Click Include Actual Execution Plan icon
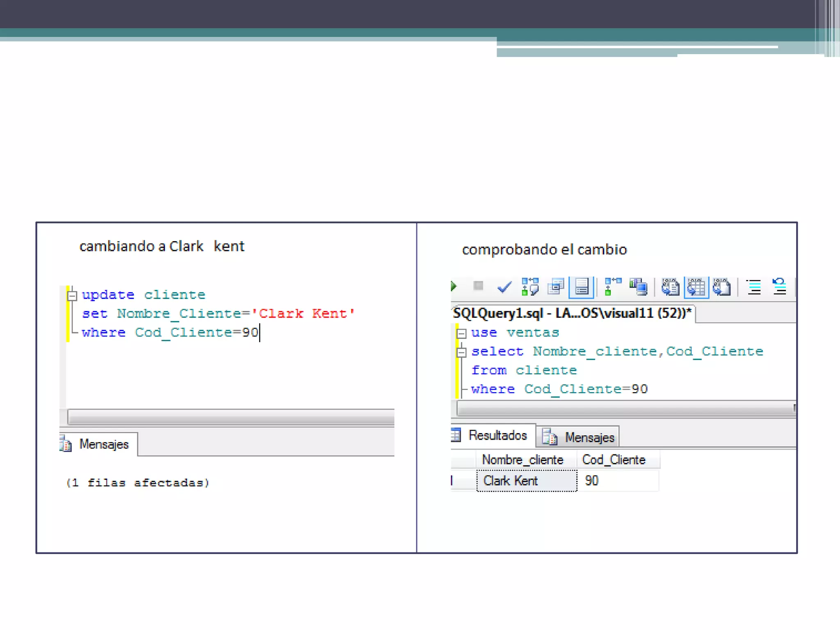Image resolution: width=840 pixels, height=630 pixels. pyautogui.click(x=613, y=287)
